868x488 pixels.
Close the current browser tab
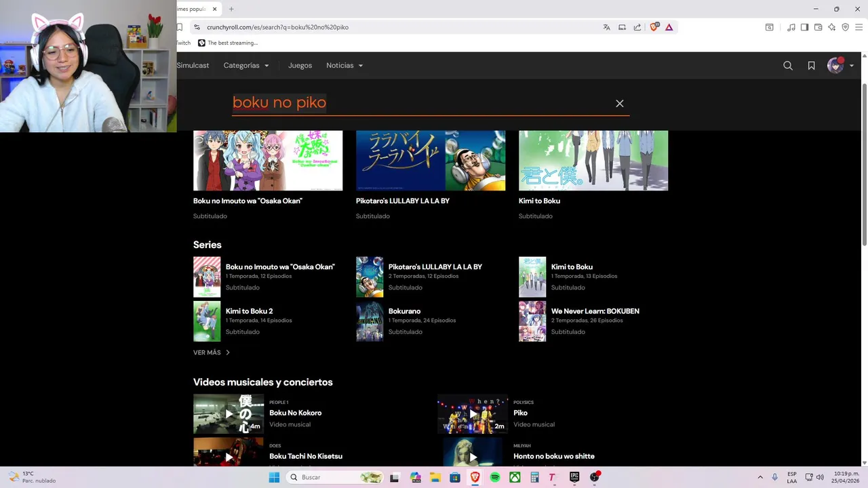215,9
